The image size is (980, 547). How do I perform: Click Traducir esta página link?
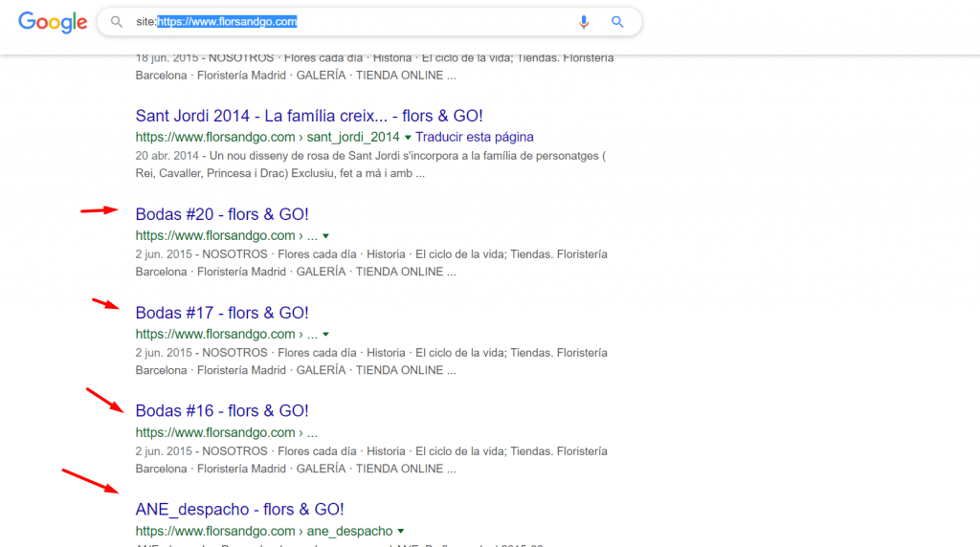pyautogui.click(x=474, y=137)
